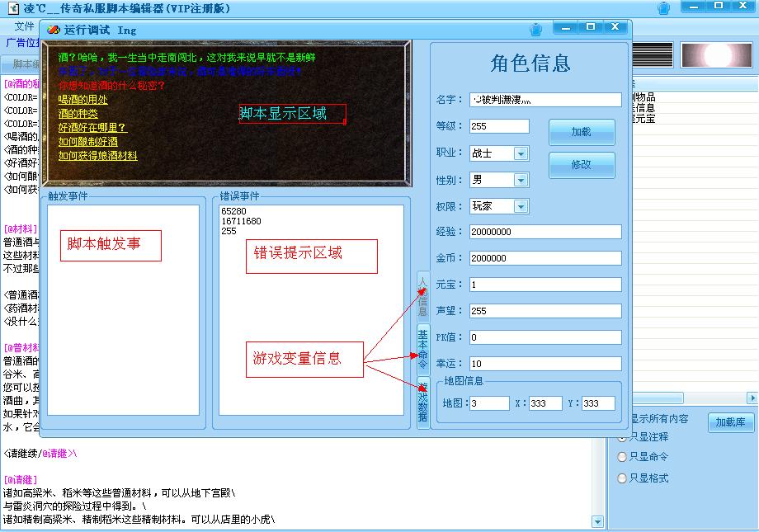Open the 职业 dropdown showing 战士
The image size is (759, 532).
(521, 153)
